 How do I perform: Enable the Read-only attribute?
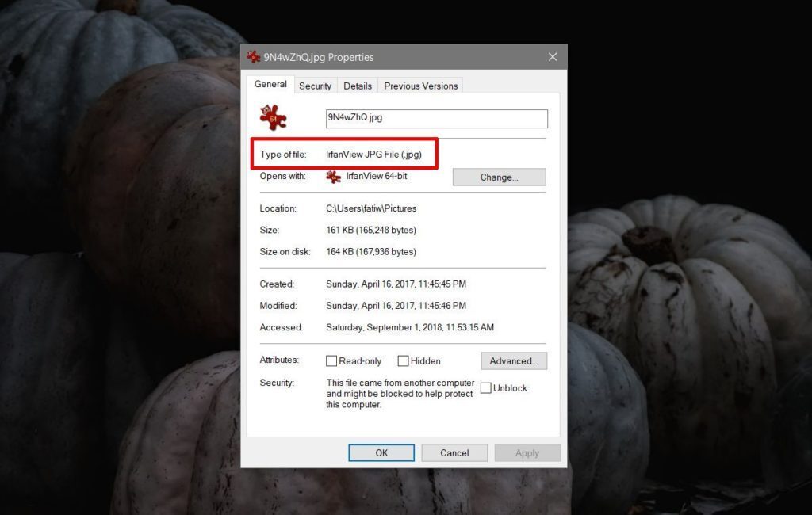pos(331,360)
